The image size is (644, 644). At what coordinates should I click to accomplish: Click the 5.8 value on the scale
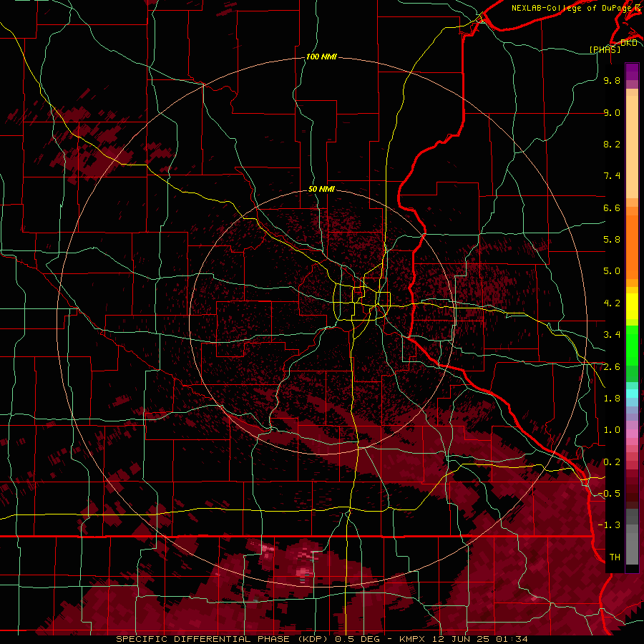[612, 240]
